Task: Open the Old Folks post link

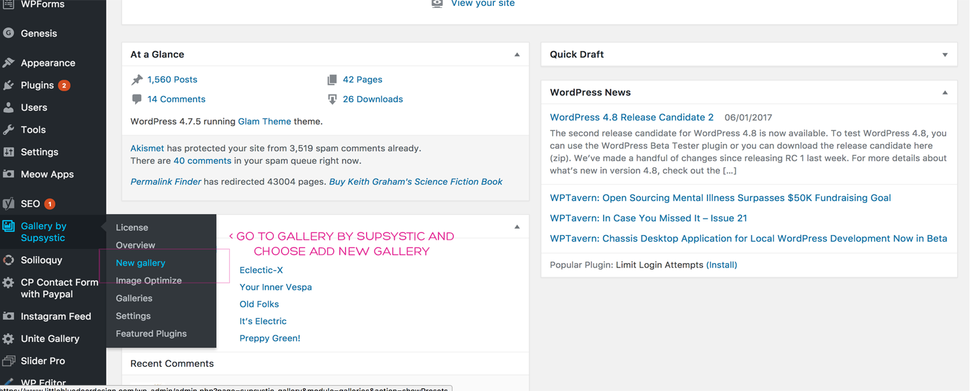Action: coord(259,304)
